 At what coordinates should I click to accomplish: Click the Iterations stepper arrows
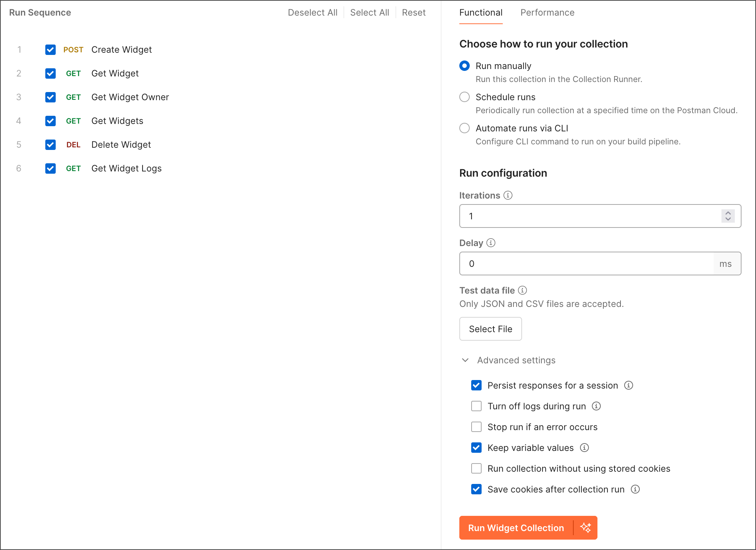click(728, 216)
